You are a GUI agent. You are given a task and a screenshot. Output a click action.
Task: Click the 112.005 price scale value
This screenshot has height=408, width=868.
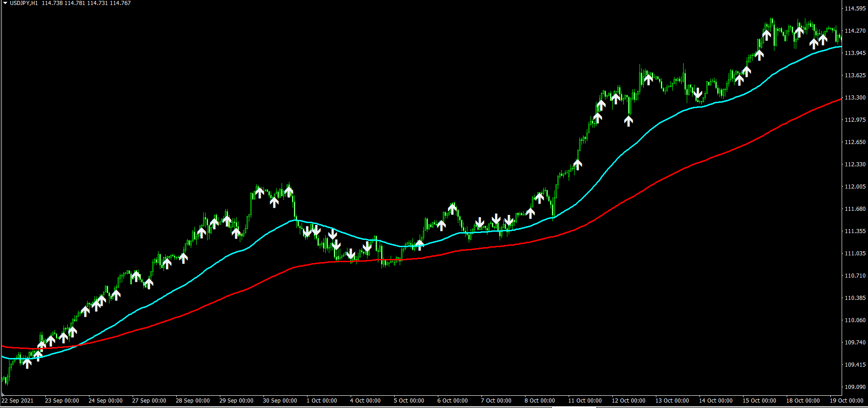[855, 187]
